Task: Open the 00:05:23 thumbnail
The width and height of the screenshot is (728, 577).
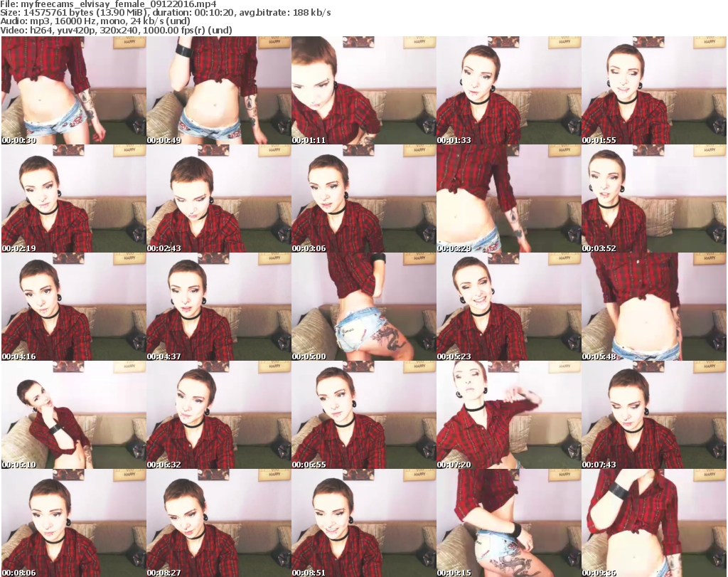Action: 509,307
